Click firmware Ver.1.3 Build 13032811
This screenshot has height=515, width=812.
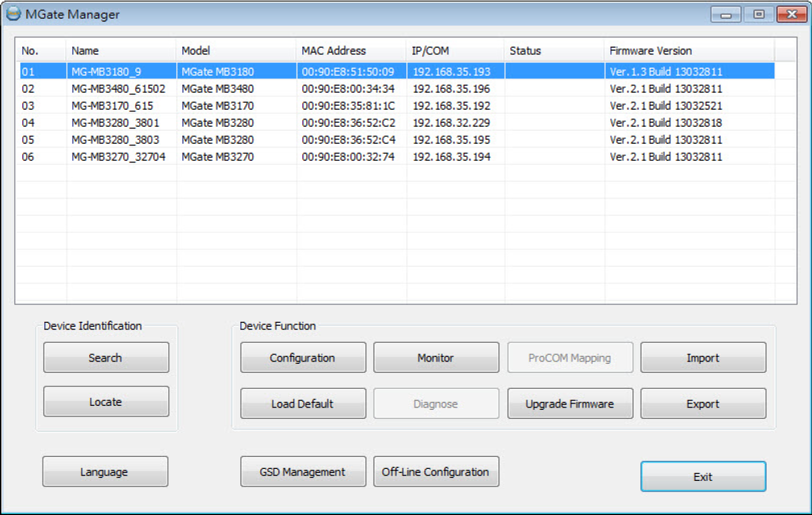666,72
